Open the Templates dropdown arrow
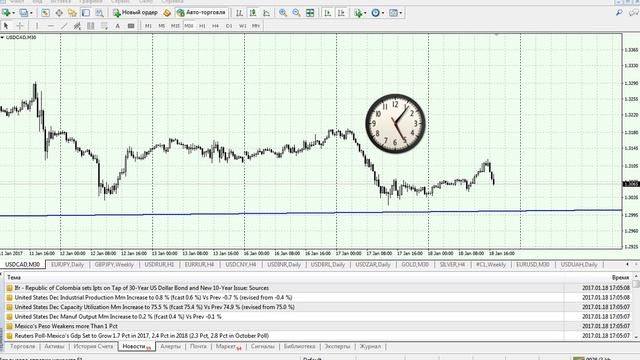Viewport: 640px width, 360px height. 401,13
